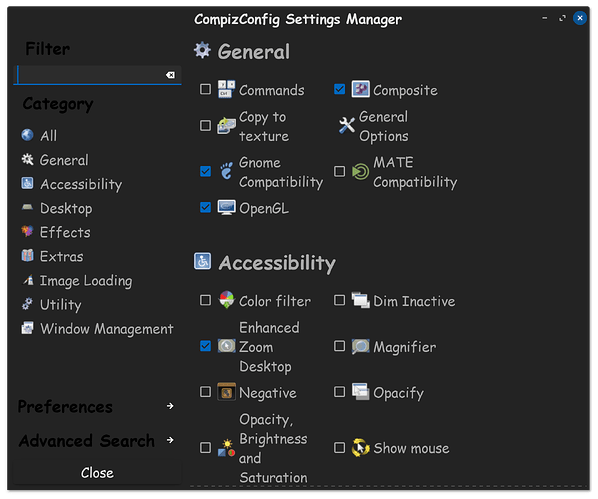Expand the Preferences section arrow
Viewport: 598px width, 499px height.
tap(170, 406)
